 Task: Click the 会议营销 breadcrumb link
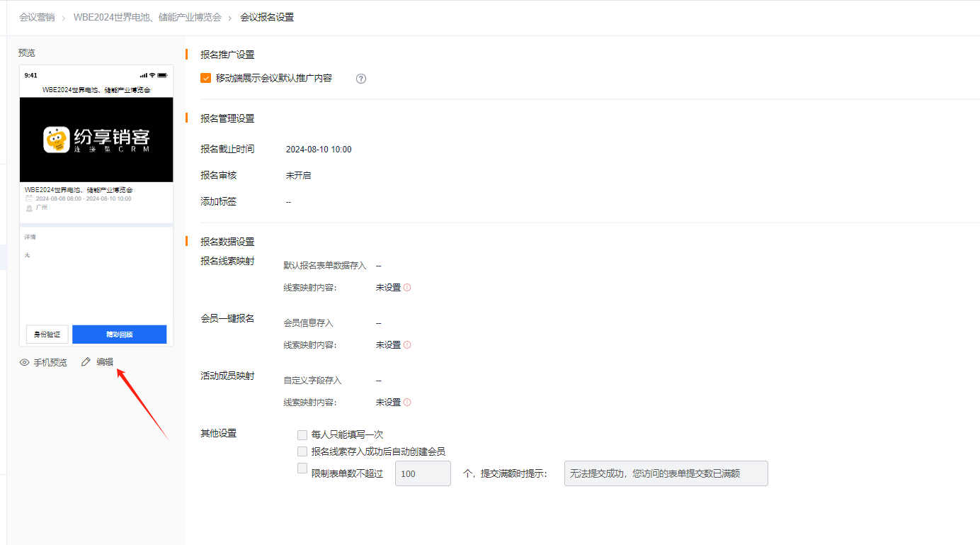37,17
